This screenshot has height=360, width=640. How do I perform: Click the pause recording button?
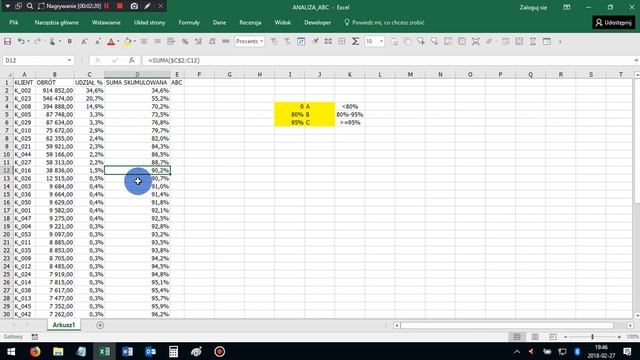tap(107, 6)
